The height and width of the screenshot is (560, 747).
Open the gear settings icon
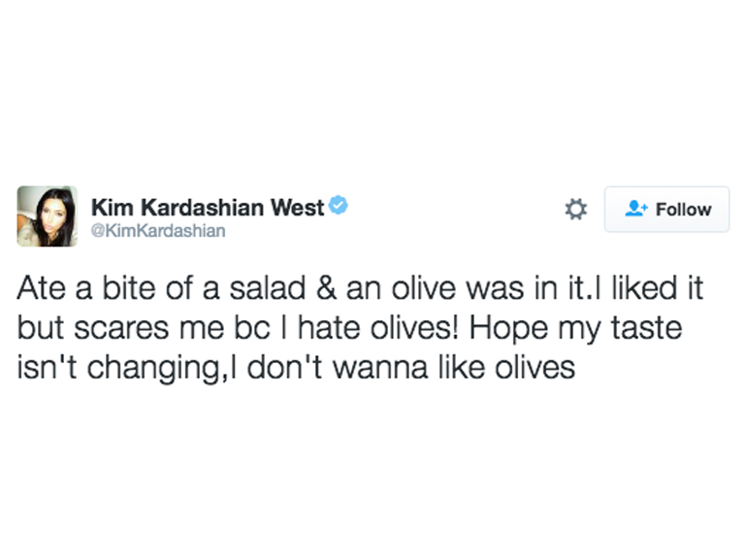point(575,209)
